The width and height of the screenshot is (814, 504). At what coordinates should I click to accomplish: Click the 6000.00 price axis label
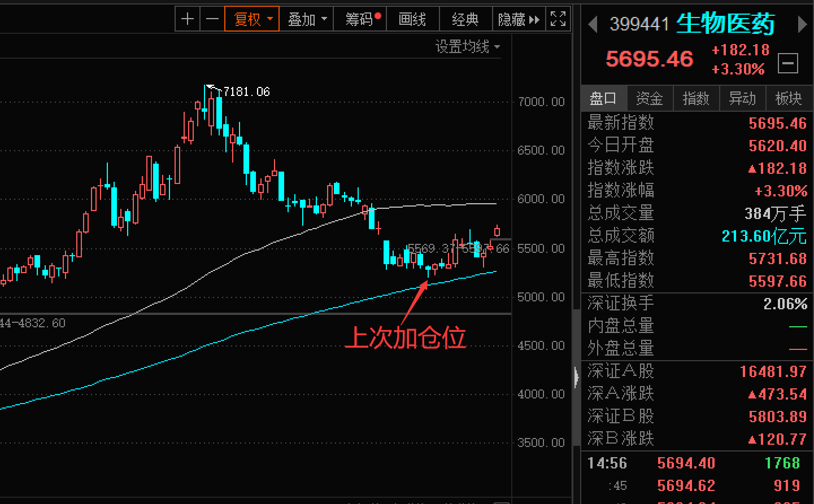pyautogui.click(x=541, y=199)
